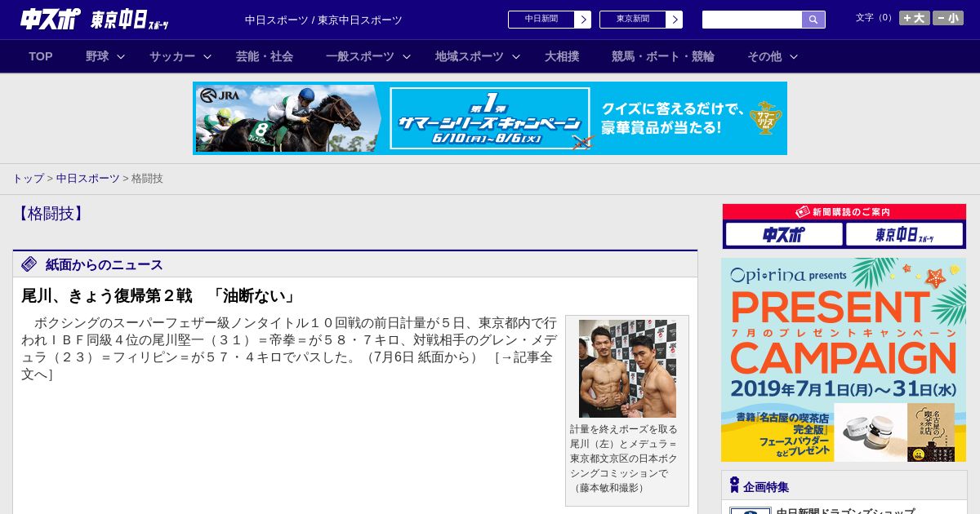Focus the header search input field

tap(752, 20)
